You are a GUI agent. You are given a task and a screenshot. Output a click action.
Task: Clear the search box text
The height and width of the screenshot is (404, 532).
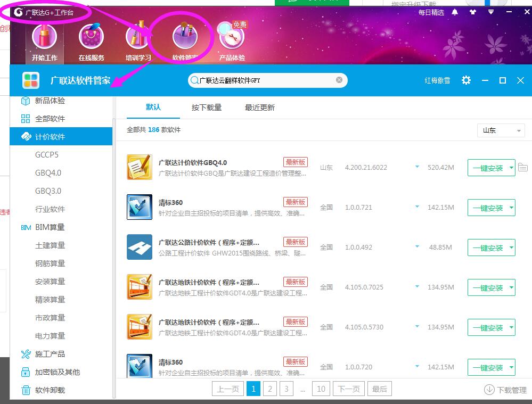point(339,80)
